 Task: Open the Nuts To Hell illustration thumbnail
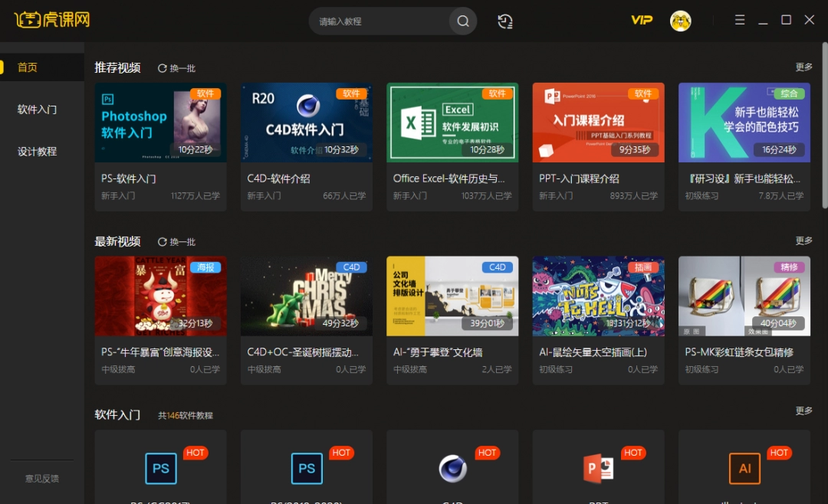tap(598, 296)
